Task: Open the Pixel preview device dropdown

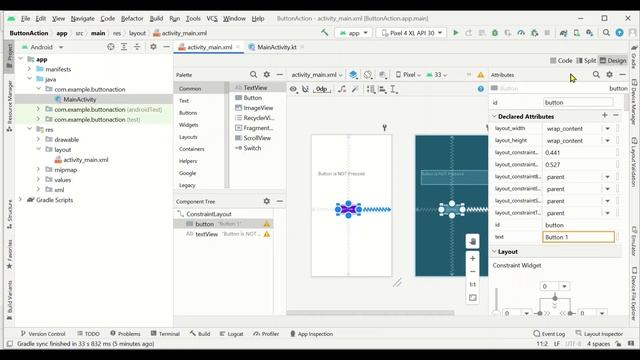Action: tap(408, 75)
